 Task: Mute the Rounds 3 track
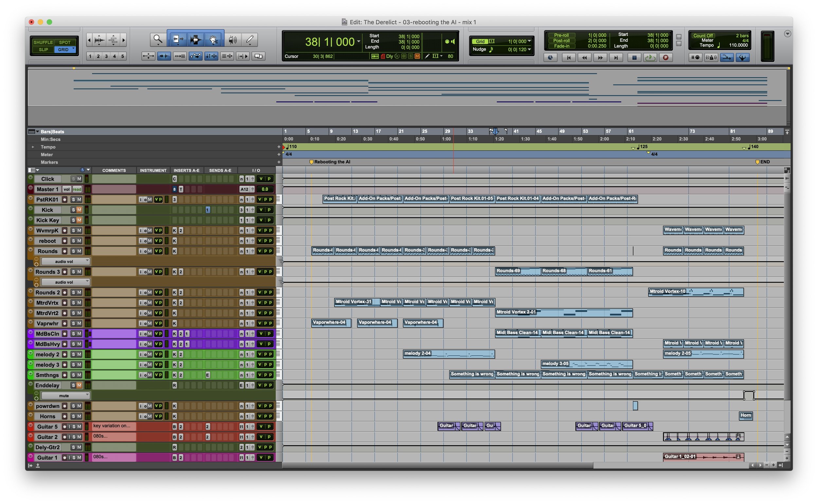79,272
